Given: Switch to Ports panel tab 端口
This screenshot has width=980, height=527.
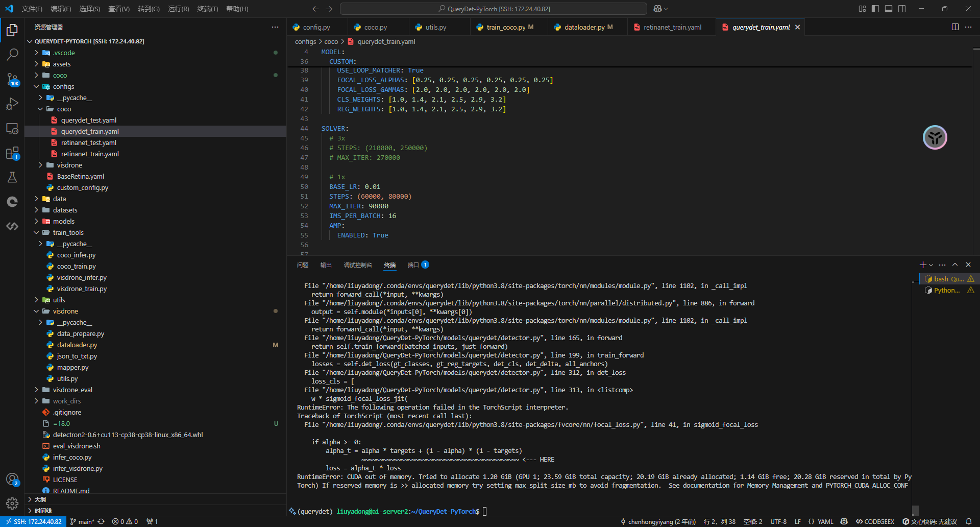Looking at the screenshot, I should (x=418, y=265).
